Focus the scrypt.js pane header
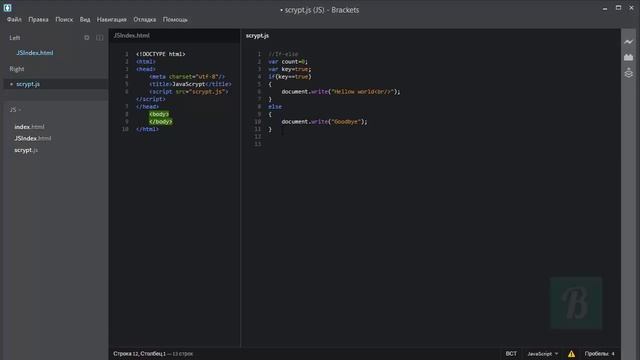 tap(257, 36)
